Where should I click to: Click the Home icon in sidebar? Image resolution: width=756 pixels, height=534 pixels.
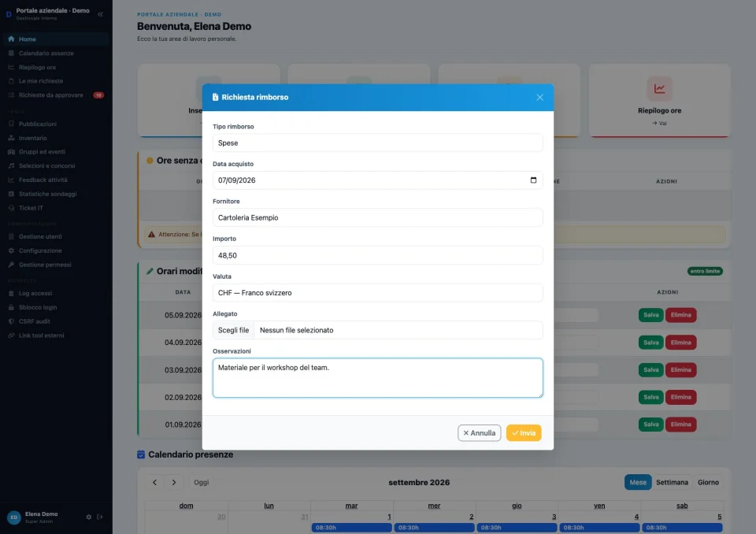pos(11,39)
